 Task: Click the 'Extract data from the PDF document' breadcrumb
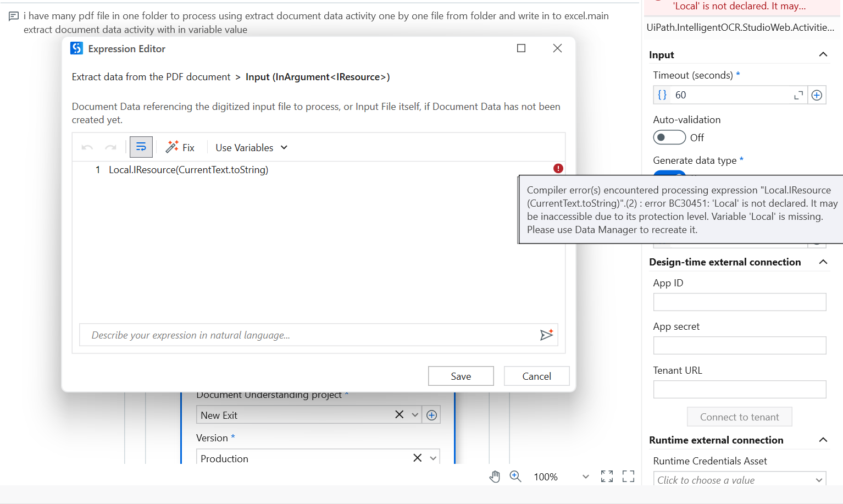pos(151,77)
